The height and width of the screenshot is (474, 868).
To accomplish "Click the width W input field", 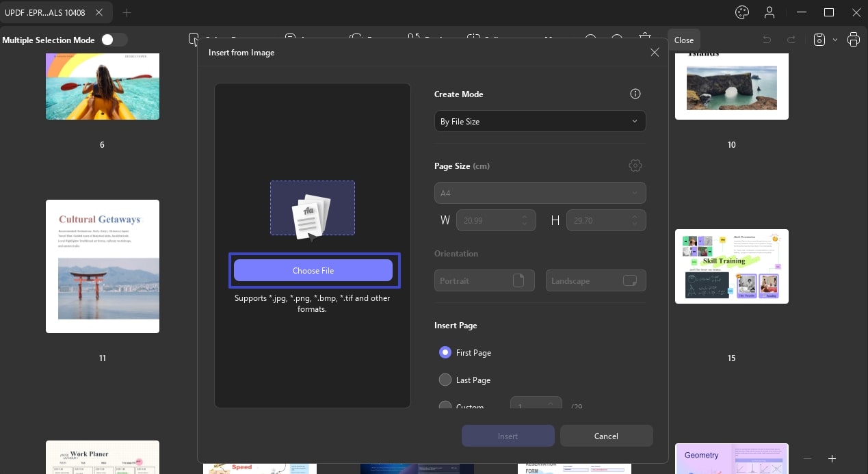I will coord(497,220).
